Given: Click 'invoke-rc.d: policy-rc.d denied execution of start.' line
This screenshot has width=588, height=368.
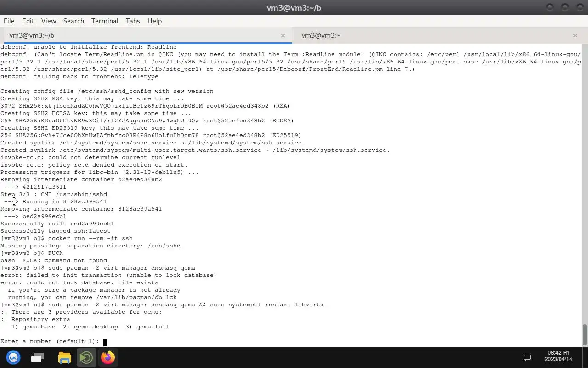Looking at the screenshot, I should click(x=94, y=165).
